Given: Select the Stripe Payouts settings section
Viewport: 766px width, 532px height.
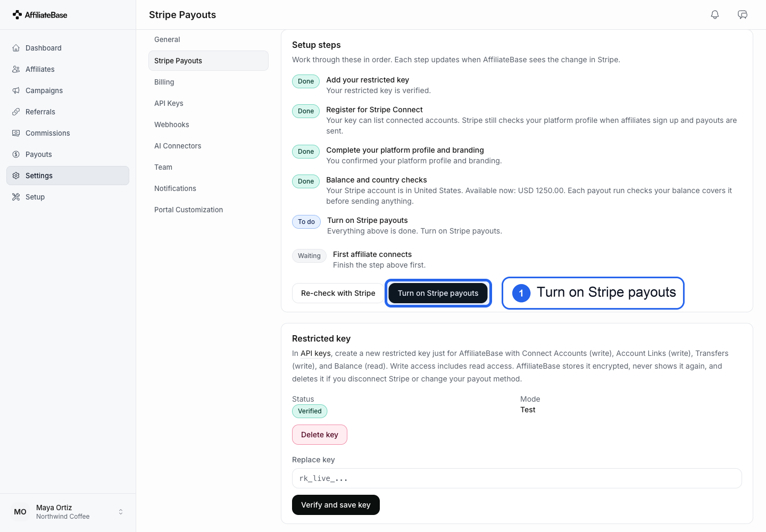Looking at the screenshot, I should (x=209, y=61).
